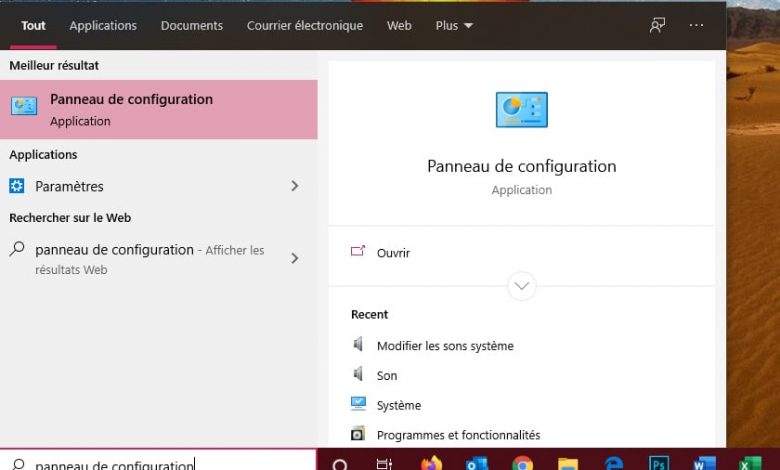Expand web results chevron for panneau de configuration
This screenshot has height=470, width=780.
pyautogui.click(x=294, y=258)
